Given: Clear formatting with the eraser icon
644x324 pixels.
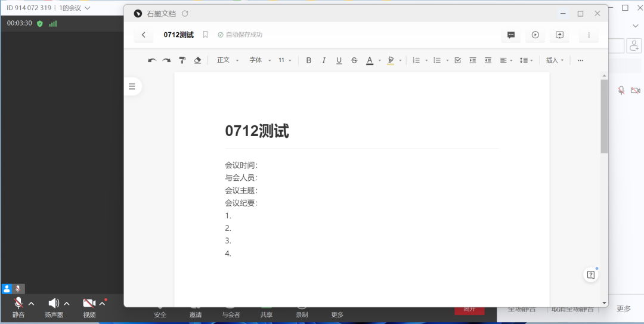Looking at the screenshot, I should (197, 60).
